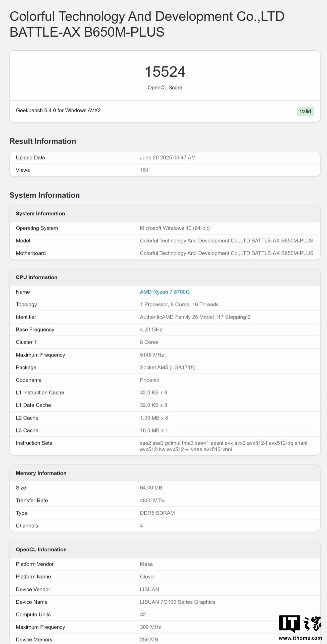
Task: Click the OpenCL Information table header
Action: pyautogui.click(x=165, y=549)
